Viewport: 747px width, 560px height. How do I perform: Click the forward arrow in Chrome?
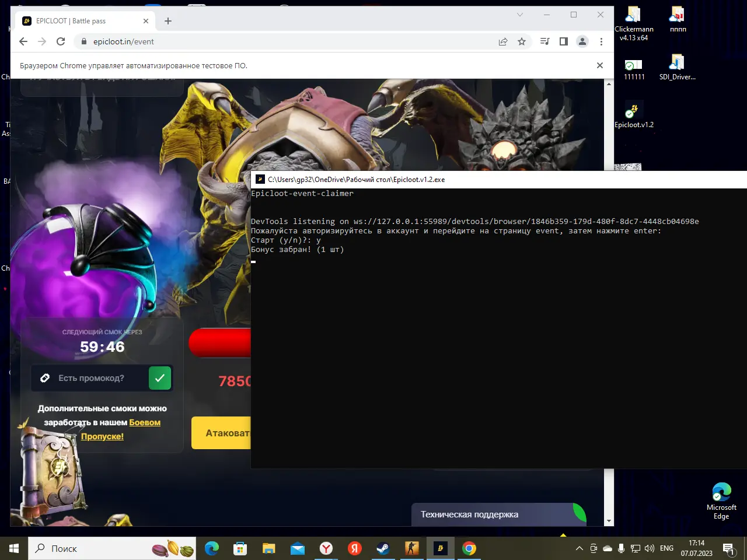click(42, 41)
